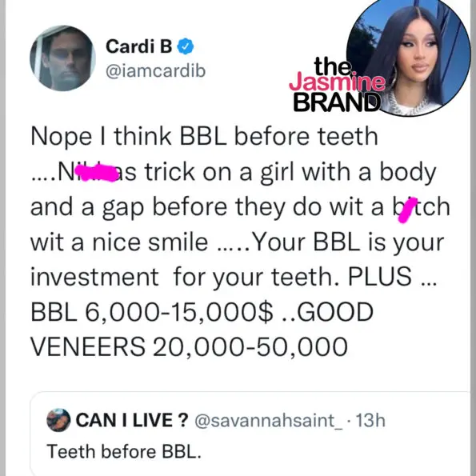Viewport: 476px width, 476px height.
Task: Open the quoted tweet's small avatar
Action: (x=58, y=420)
